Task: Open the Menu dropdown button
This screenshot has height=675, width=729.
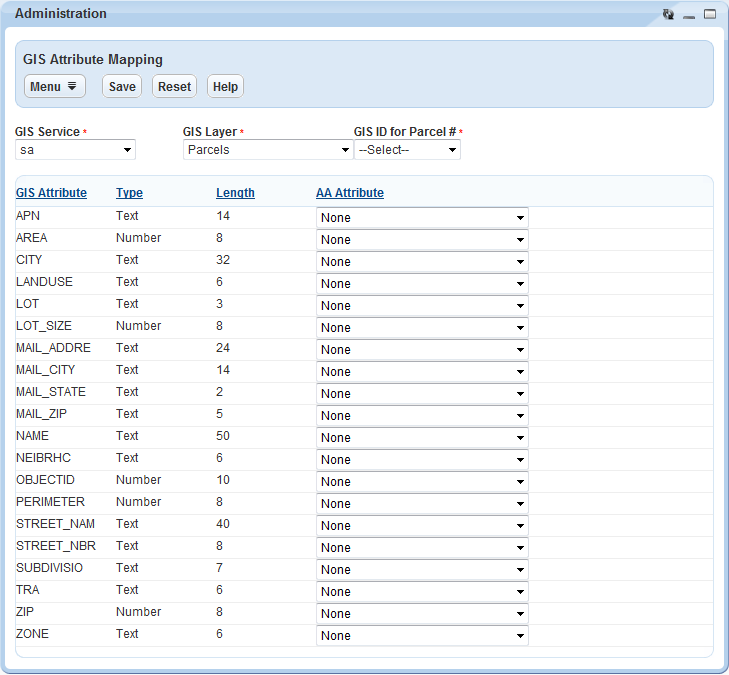Action: pyautogui.click(x=54, y=87)
